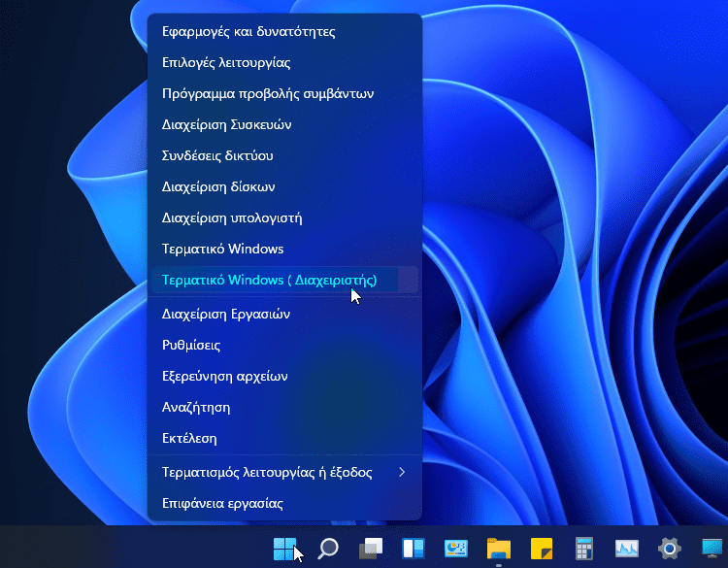Select Ρυθμίσεις in the menu
728x568 pixels.
pyautogui.click(x=284, y=345)
